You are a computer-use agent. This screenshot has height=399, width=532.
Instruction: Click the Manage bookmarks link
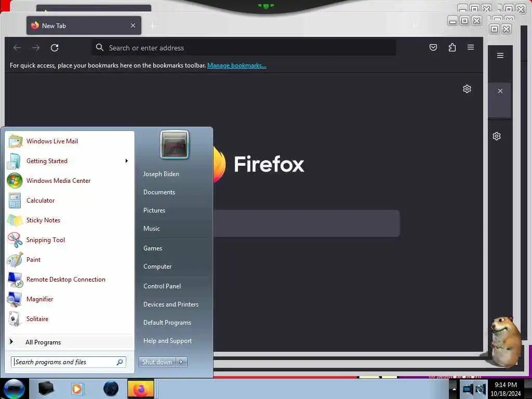(237, 65)
